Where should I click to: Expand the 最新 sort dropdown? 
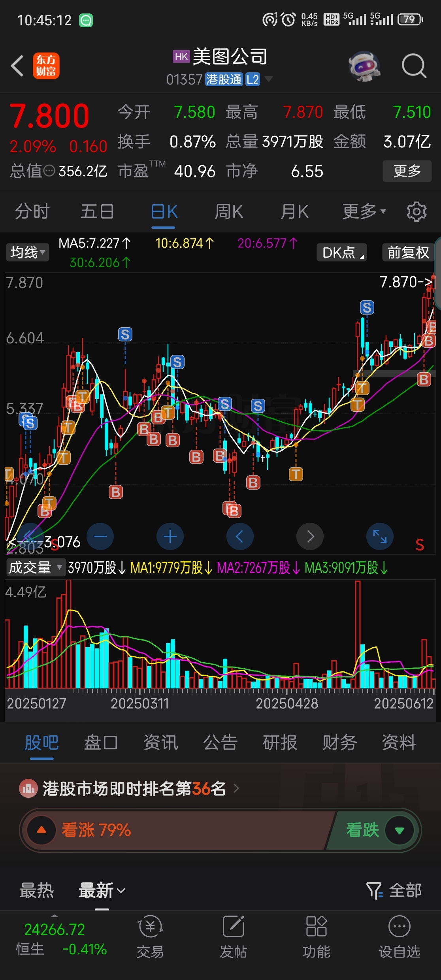(x=102, y=890)
